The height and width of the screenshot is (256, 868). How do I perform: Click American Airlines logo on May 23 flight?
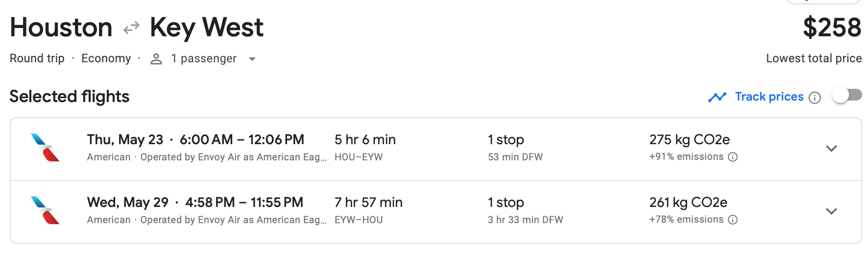tap(45, 148)
